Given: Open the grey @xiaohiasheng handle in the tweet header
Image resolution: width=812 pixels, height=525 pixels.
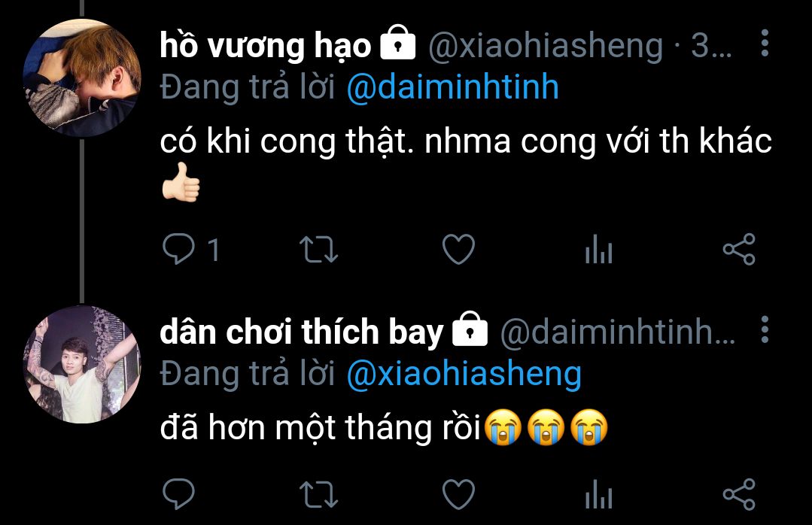Looking at the screenshot, I should (546, 46).
